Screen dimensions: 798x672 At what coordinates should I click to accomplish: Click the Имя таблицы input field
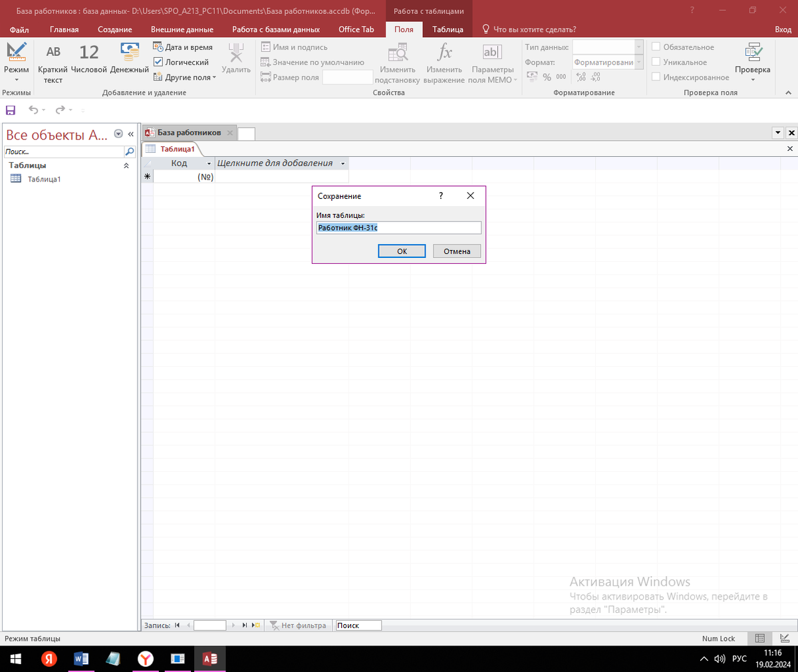[x=399, y=227]
